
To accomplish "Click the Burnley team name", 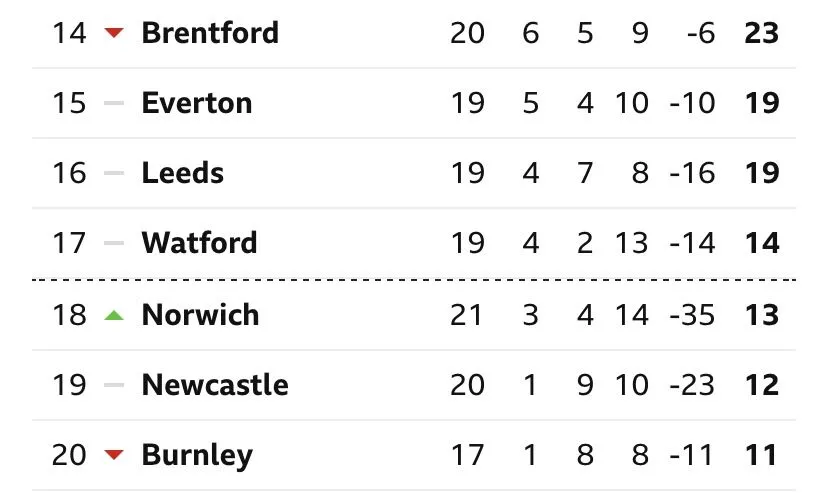I will point(197,456).
